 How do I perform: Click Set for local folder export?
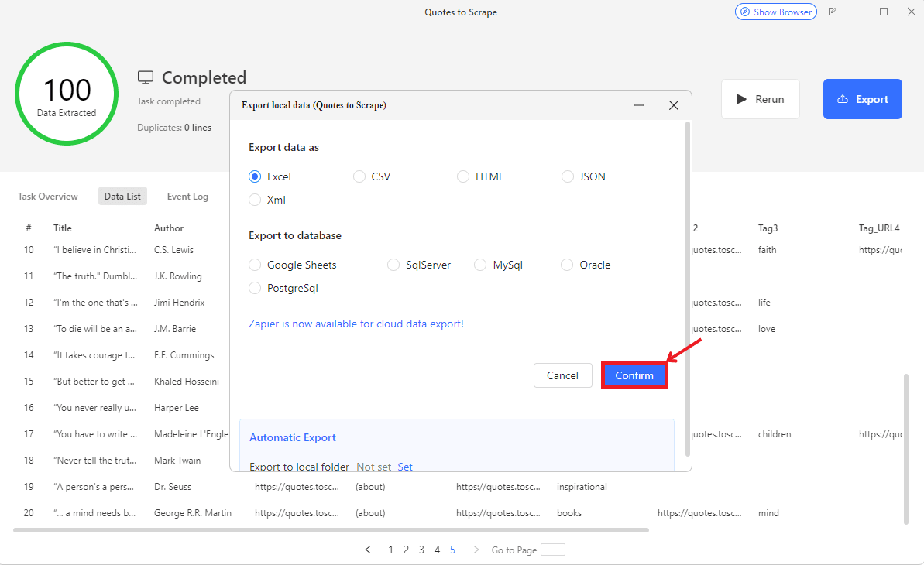coord(405,467)
